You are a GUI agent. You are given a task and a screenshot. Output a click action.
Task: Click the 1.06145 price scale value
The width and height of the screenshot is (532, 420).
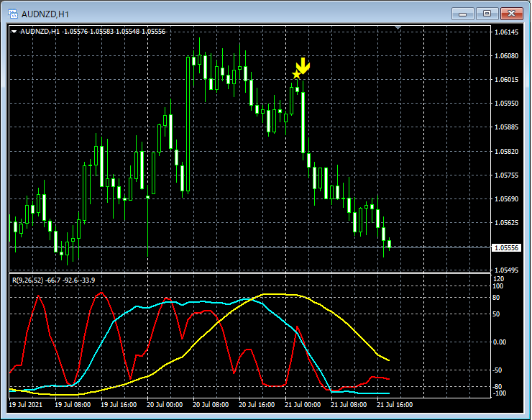[507, 32]
